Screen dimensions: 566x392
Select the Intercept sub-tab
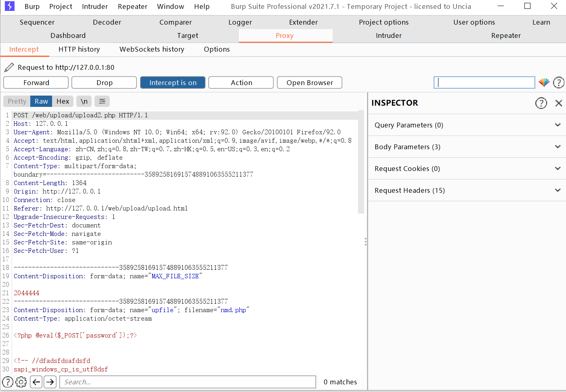[x=24, y=49]
